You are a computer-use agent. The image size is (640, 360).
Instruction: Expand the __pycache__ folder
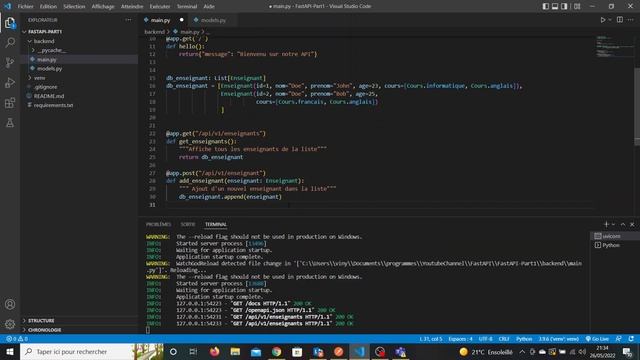point(80,50)
